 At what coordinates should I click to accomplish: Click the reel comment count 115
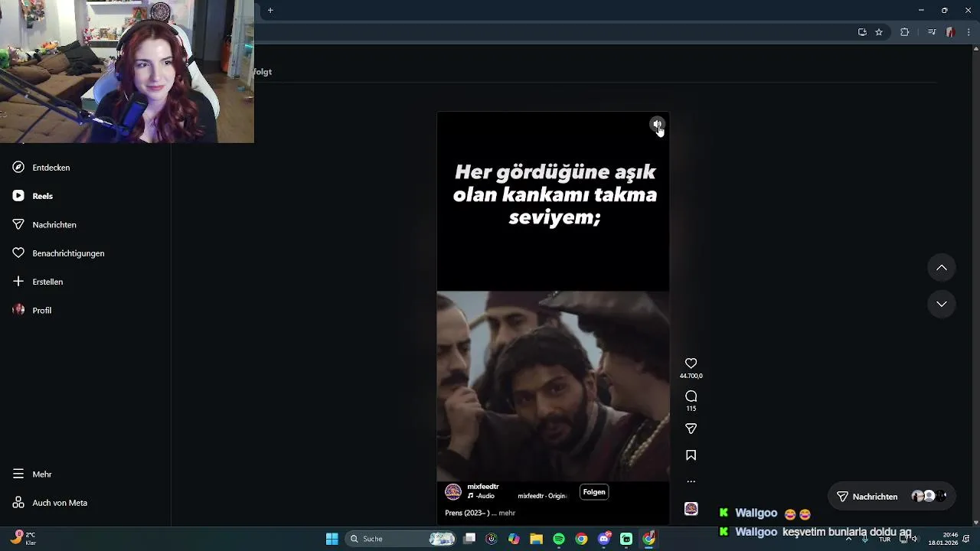[x=691, y=409]
